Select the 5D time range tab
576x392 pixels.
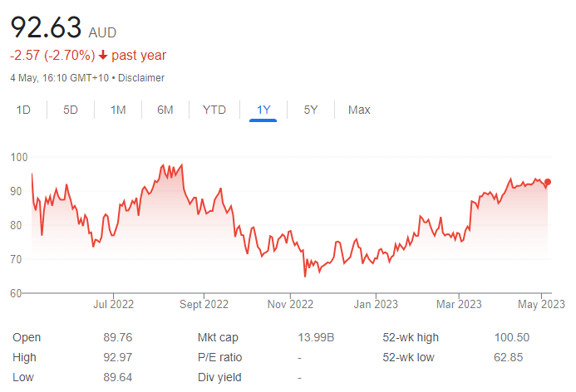tap(71, 110)
